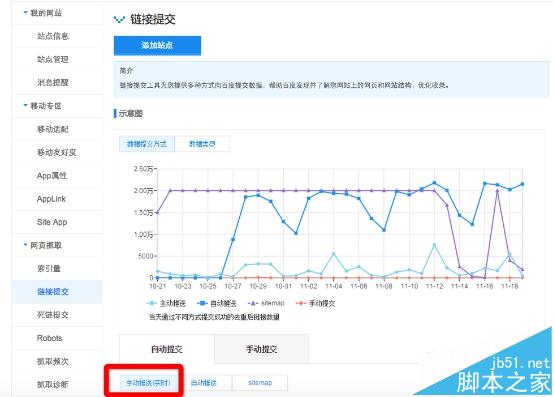Toggle the 主动推送 series in the chart legend

pyautogui.click(x=166, y=303)
